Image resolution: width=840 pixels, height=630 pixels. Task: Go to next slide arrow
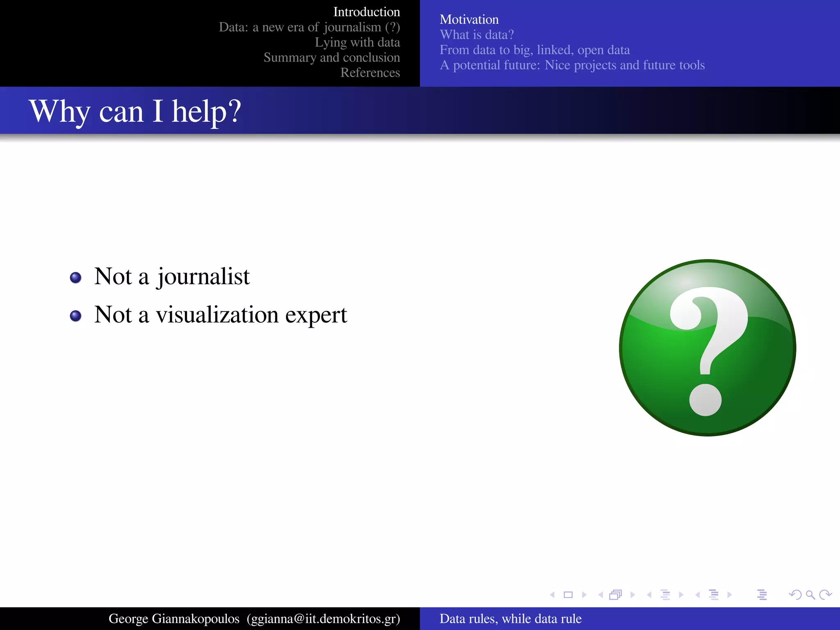[x=584, y=595]
